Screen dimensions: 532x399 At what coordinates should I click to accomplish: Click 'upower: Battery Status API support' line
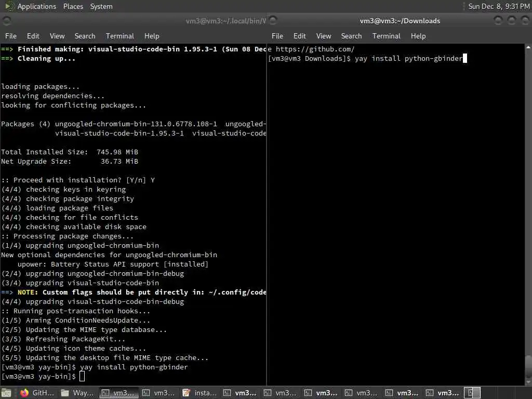113,264
